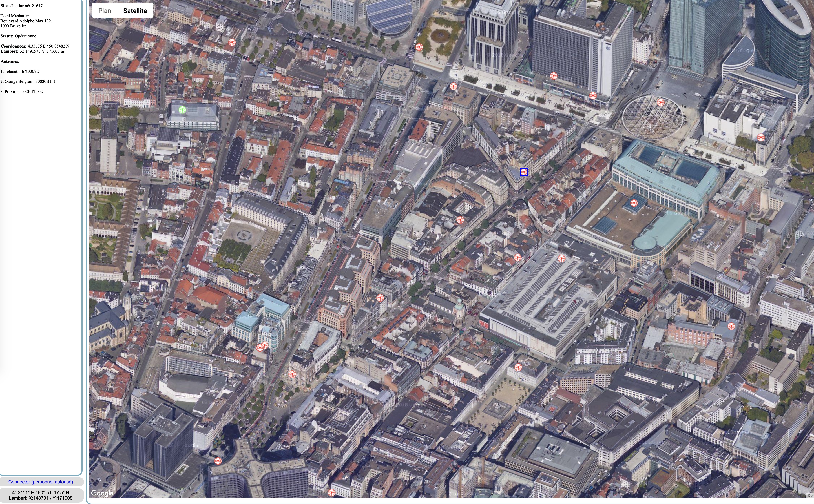The height and width of the screenshot is (504, 814).
Task: Select the antenna marker on the solar-panel roof
Action: 562,258
